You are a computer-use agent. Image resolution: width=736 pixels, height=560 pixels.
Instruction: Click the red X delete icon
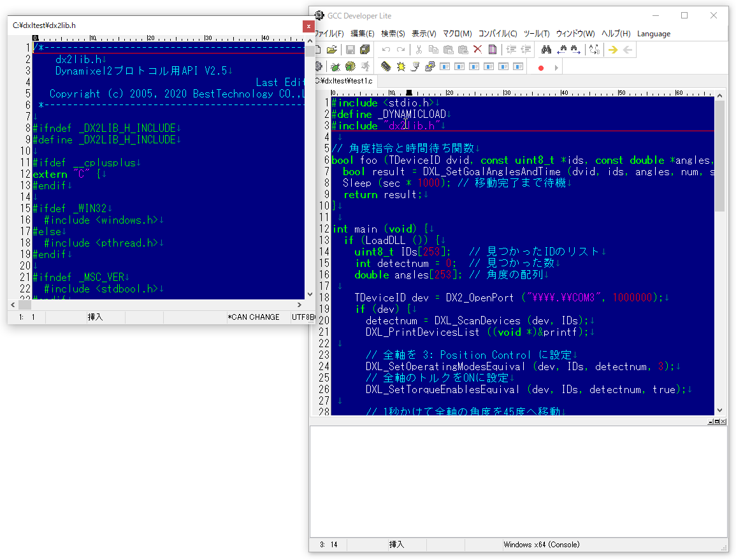[477, 50]
